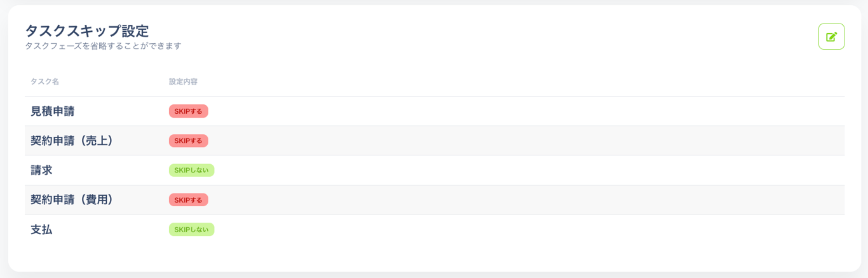Click empty area of the 契約申請（費用） row
Screen dimensions: 868x278
(x=508, y=200)
